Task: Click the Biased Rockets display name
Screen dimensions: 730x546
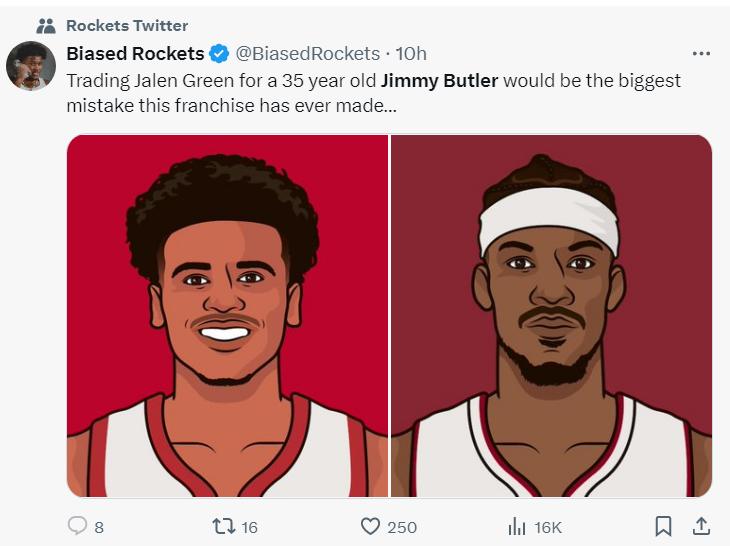Action: pos(135,53)
